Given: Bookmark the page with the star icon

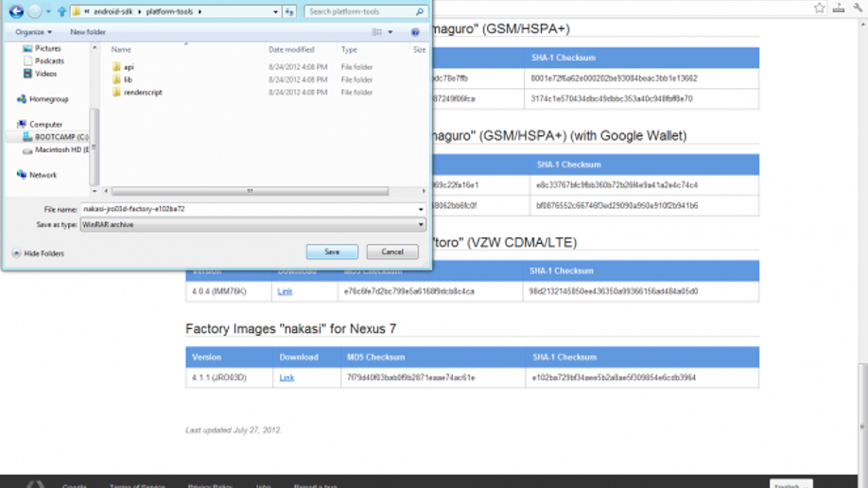Looking at the screenshot, I should [820, 8].
